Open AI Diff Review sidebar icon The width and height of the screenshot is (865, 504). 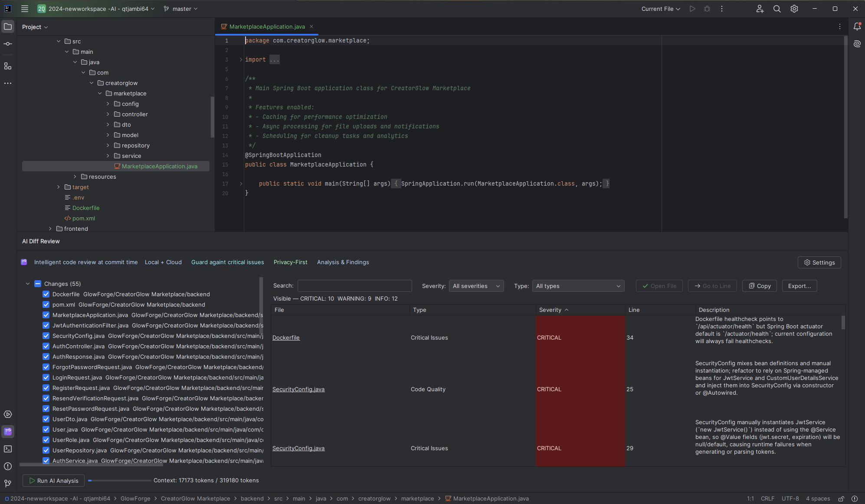click(x=8, y=431)
